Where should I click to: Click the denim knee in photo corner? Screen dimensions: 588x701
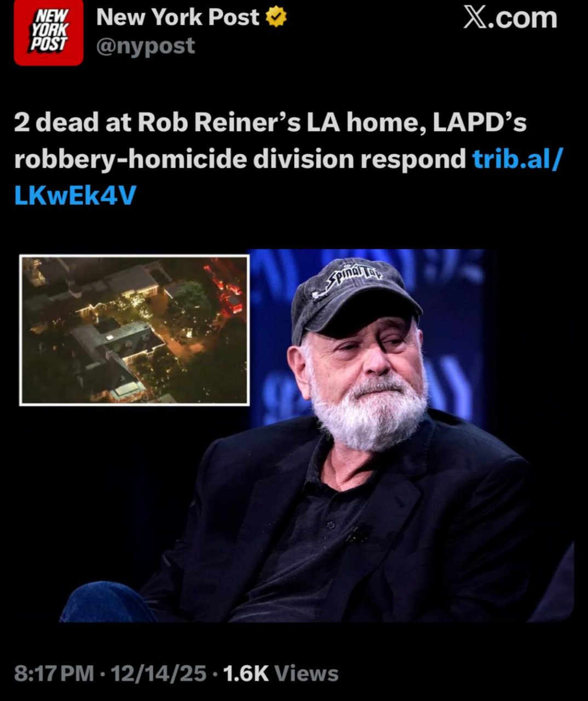pos(104,601)
